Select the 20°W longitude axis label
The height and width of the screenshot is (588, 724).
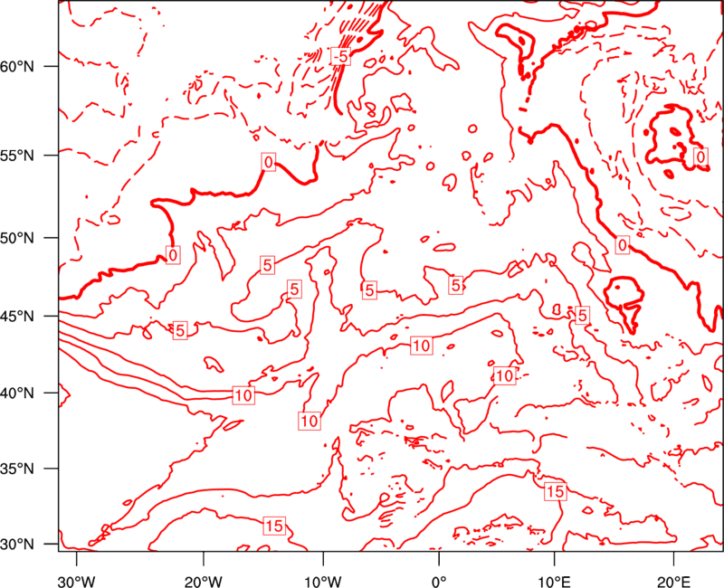203,581
